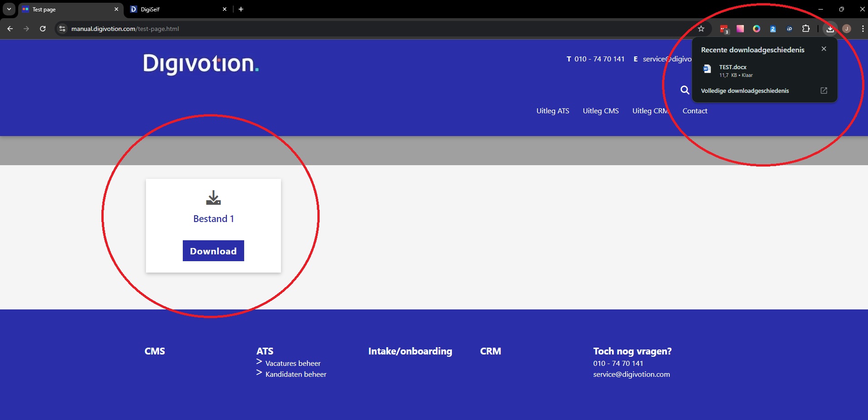Image resolution: width=868 pixels, height=420 pixels.
Task: Open the Uitleg ATS menu item
Action: [552, 111]
